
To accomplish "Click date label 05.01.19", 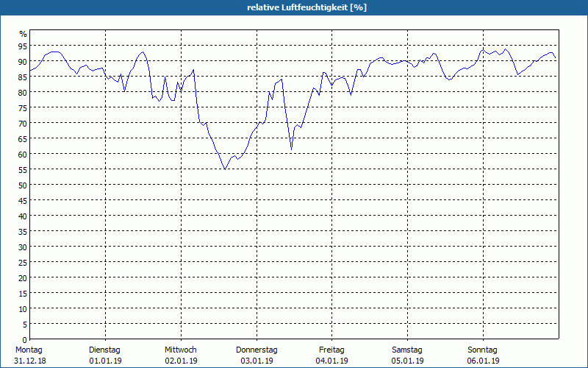I will (408, 361).
